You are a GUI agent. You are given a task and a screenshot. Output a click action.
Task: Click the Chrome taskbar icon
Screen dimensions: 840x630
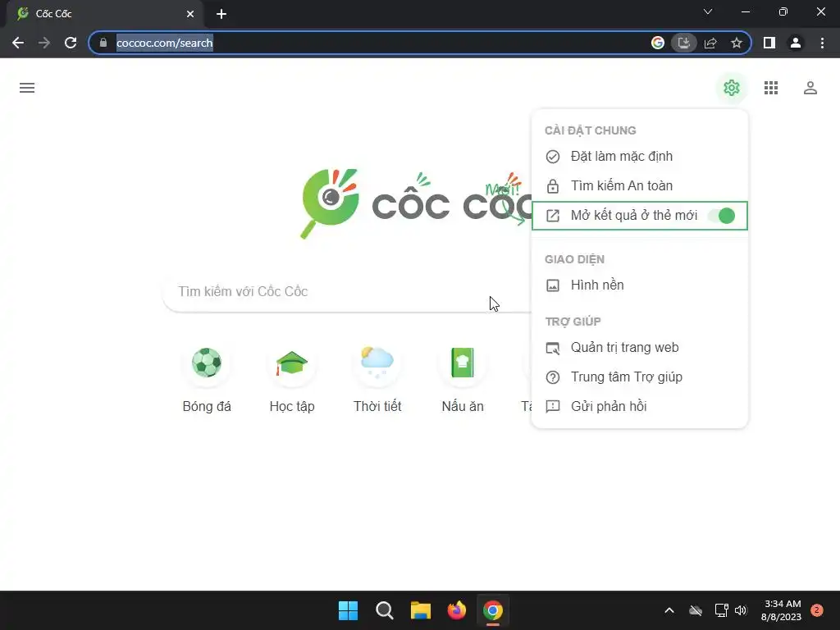pos(493,610)
